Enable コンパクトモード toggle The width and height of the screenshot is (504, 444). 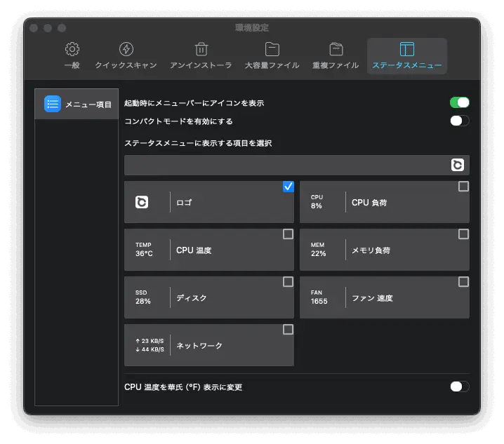[x=460, y=121]
